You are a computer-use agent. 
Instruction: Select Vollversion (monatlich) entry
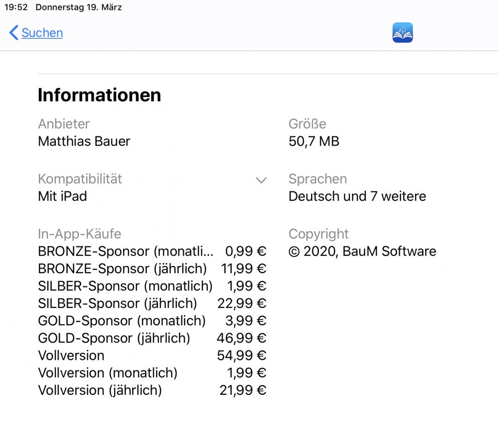[152, 373]
